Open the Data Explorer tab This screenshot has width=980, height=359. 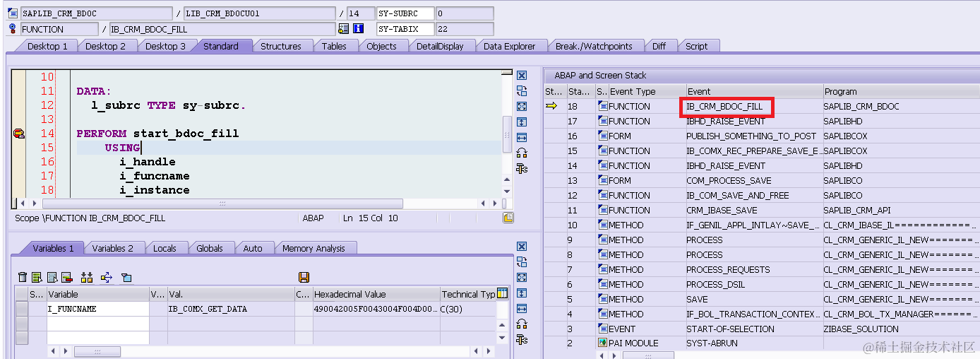pos(509,46)
